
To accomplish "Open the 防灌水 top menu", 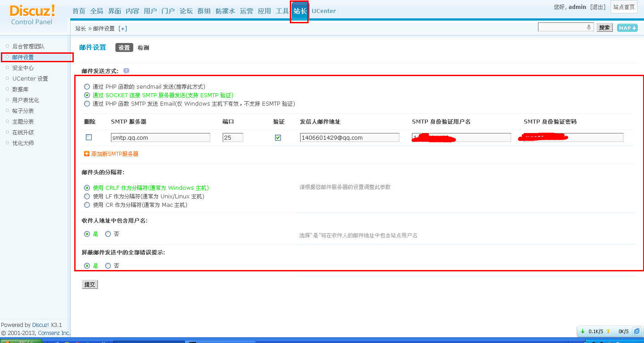I will click(225, 11).
